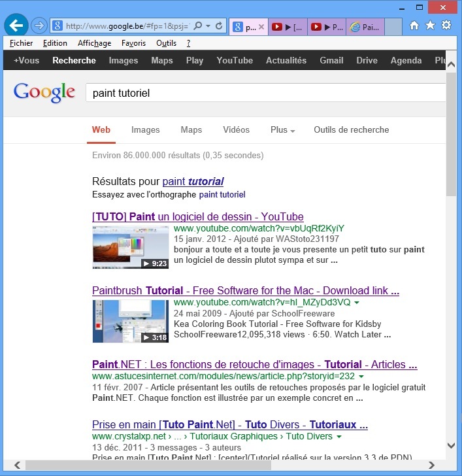Open '[TUTO] Paint un logiciel de dessin' result
462x476 pixels.
pyautogui.click(x=198, y=217)
